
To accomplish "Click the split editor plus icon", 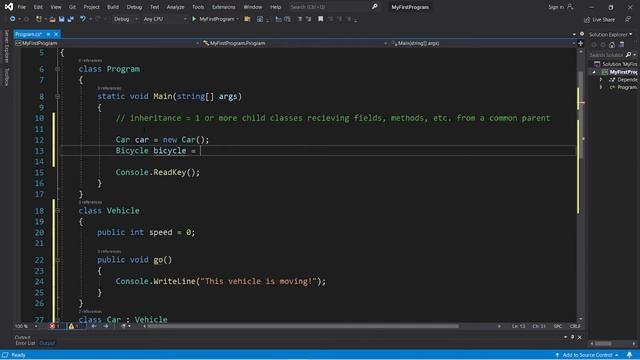I will point(580,43).
